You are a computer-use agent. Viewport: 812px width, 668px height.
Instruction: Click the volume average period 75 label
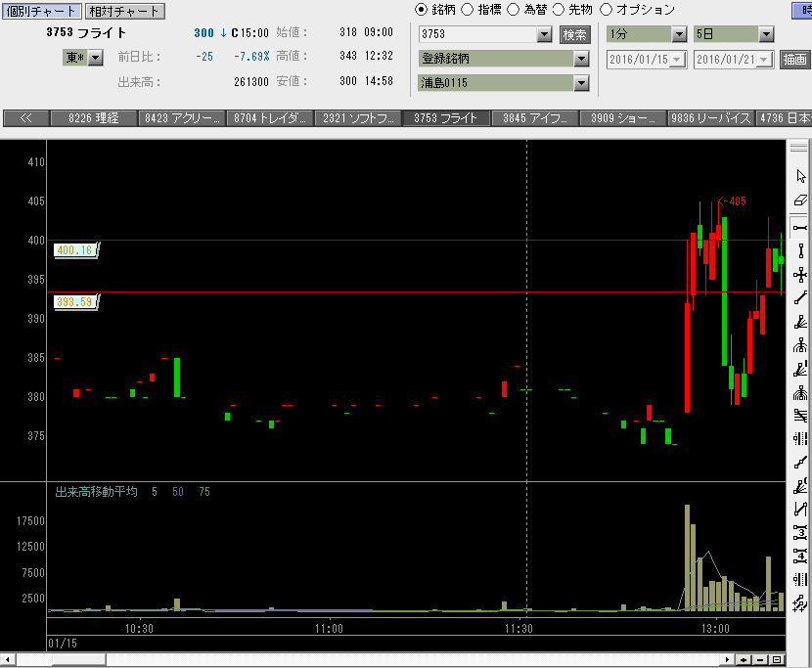204,492
